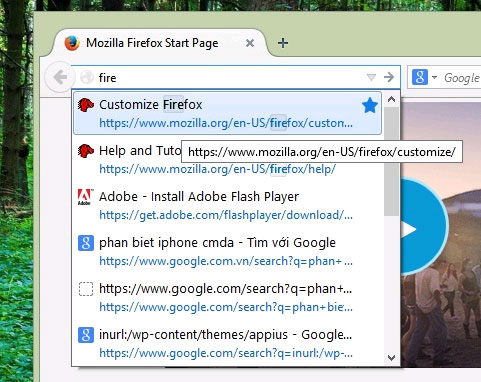The width and height of the screenshot is (481, 382).
Task: Click the firefox/help/ URL link
Action: [x=218, y=169]
